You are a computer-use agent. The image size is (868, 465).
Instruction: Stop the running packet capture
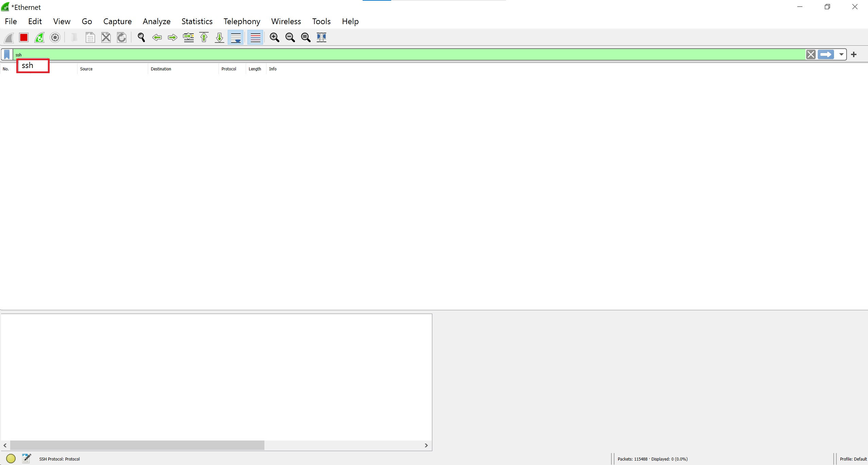(24, 37)
